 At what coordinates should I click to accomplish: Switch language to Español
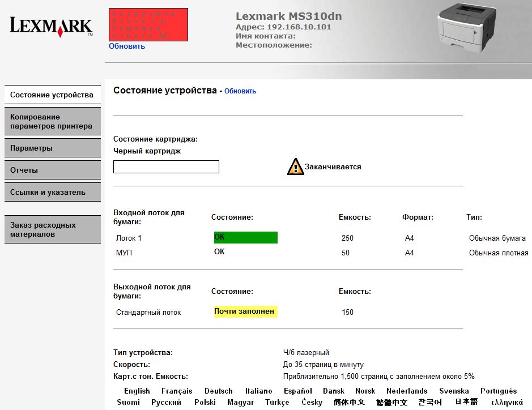[298, 391]
